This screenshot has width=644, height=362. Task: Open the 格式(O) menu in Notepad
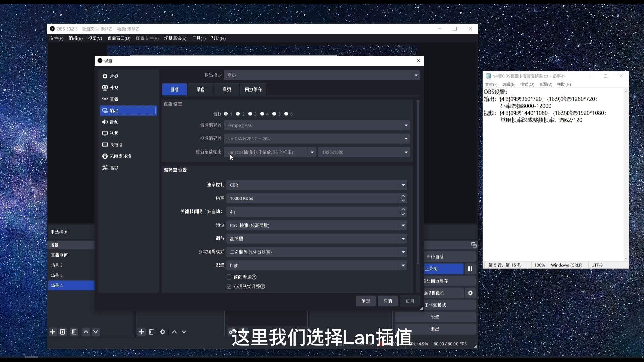tap(527, 84)
